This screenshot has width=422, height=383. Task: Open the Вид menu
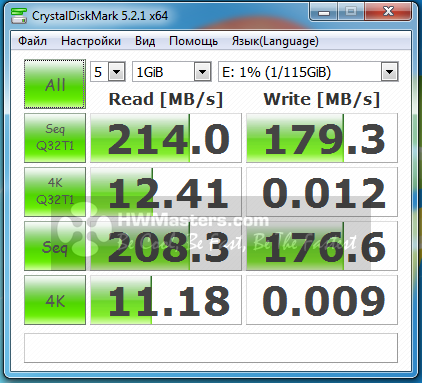point(145,41)
